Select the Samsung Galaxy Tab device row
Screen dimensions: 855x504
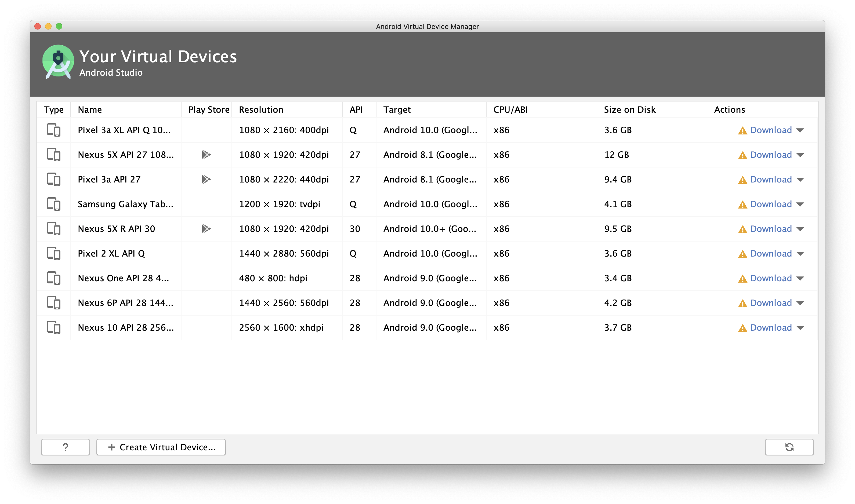tap(125, 204)
